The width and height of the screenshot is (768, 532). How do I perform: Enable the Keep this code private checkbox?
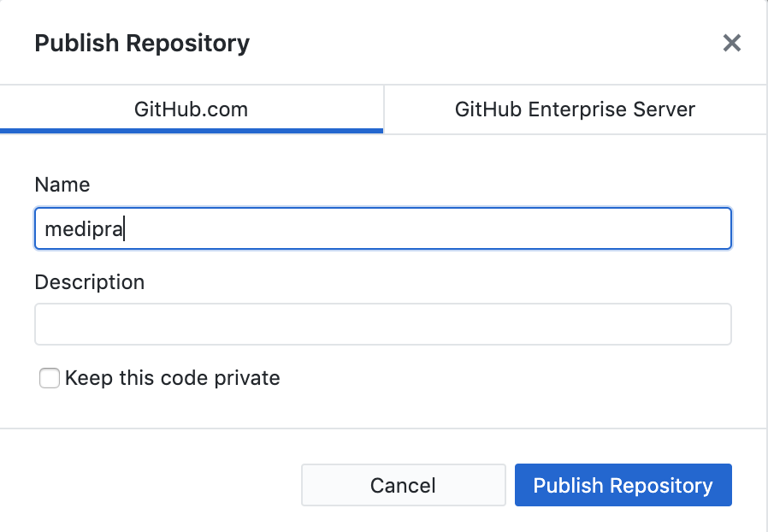coord(50,378)
